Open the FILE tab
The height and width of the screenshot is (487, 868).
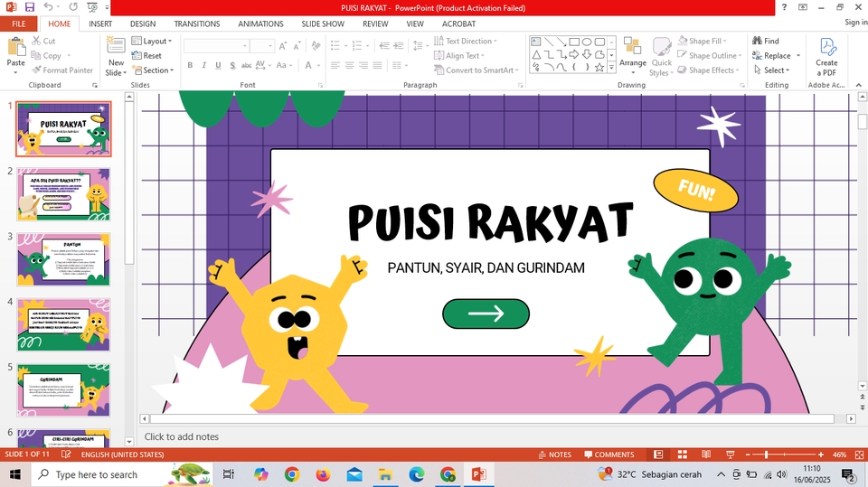tap(19, 23)
